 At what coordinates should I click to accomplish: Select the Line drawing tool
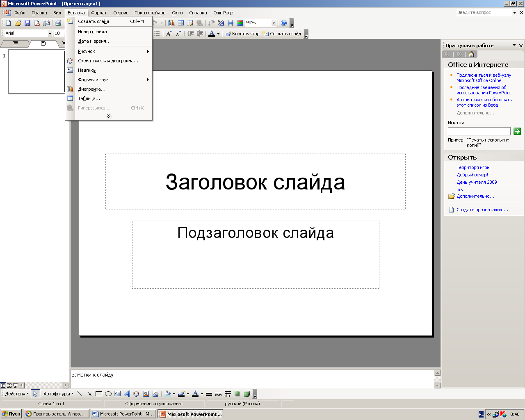(x=80, y=394)
